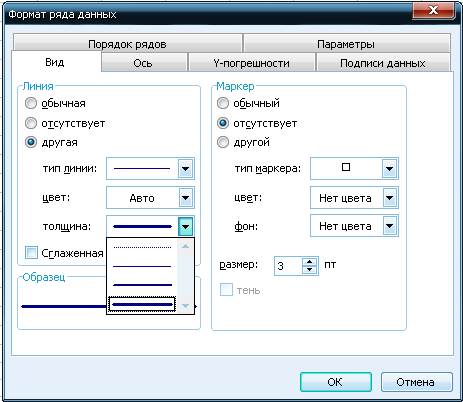Screen dimensions: 463x402
Task: Open the 'Подписи данных' tab
Action: [x=383, y=63]
